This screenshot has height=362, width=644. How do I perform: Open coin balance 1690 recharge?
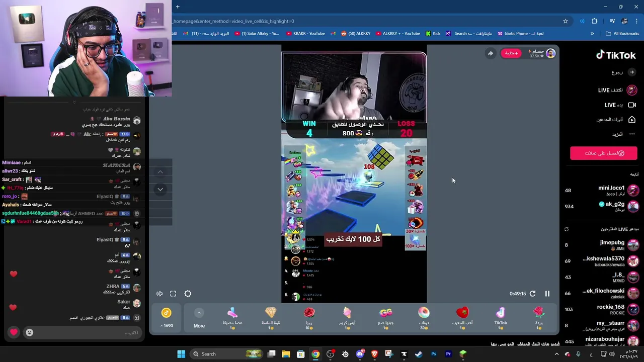167,318
